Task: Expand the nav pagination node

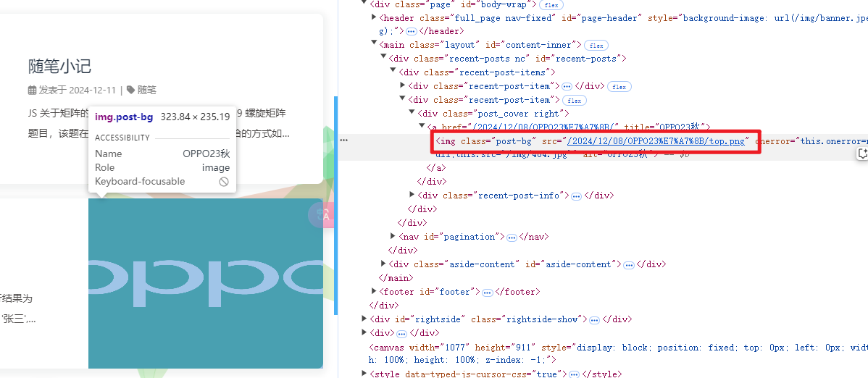Action: click(x=393, y=236)
